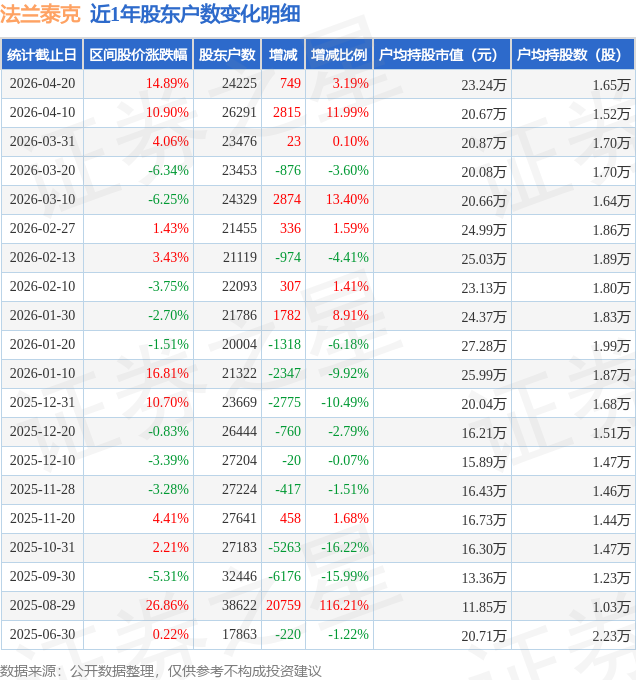Select the 2026-04-20 date cell
Viewport: 636px width, 680px height.
coord(42,84)
